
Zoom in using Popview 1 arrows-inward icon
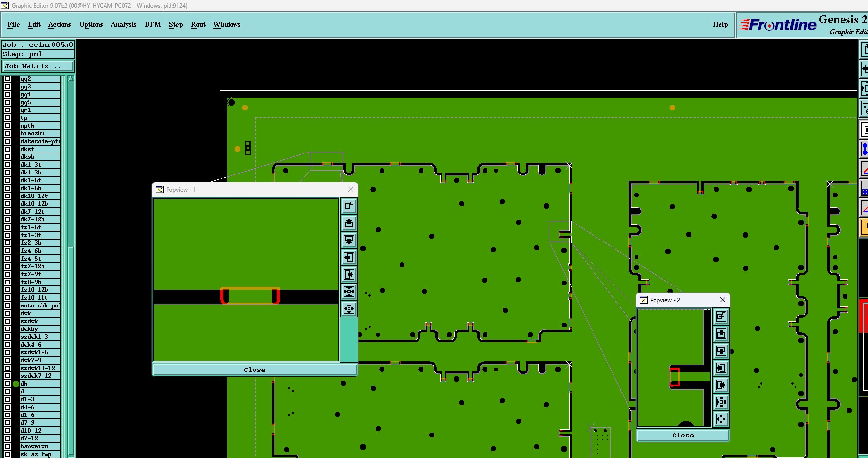[349, 292]
